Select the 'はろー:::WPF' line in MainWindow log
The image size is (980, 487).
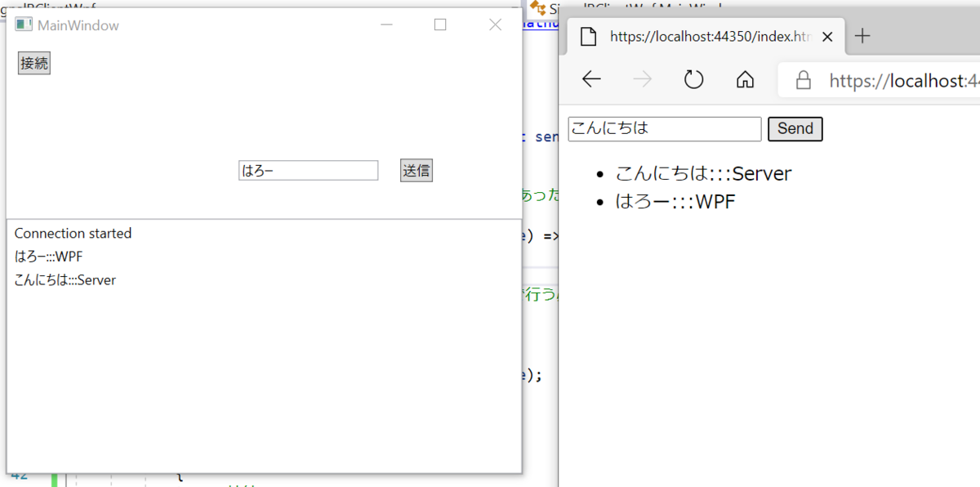pos(48,257)
